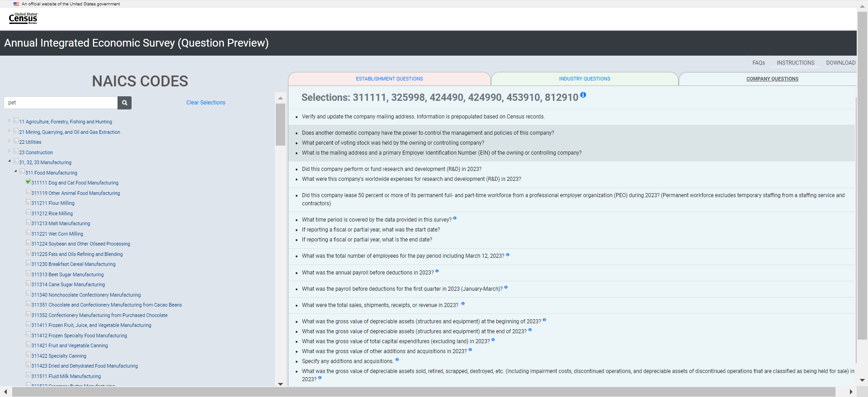
Task: Expand 11 Agriculture, Forestry, Fishing and Hunting
Action: pos(9,121)
